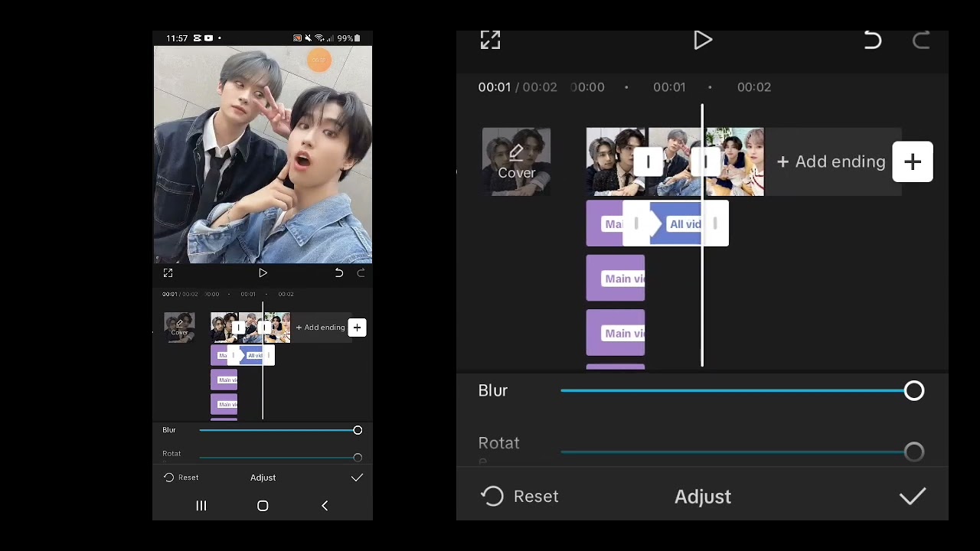980x551 pixels.
Task: Click the Rotate slider handle in the zoomed panel
Action: point(914,452)
